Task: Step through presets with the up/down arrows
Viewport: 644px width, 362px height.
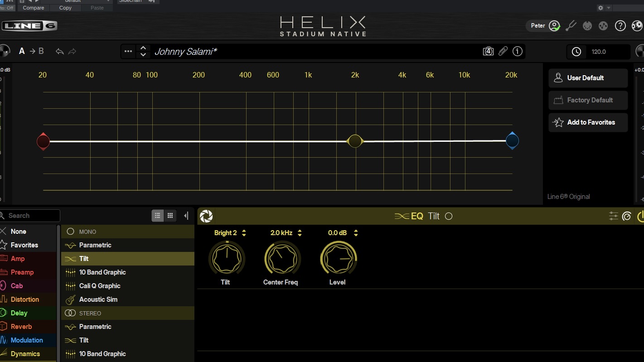Action: pos(143,51)
